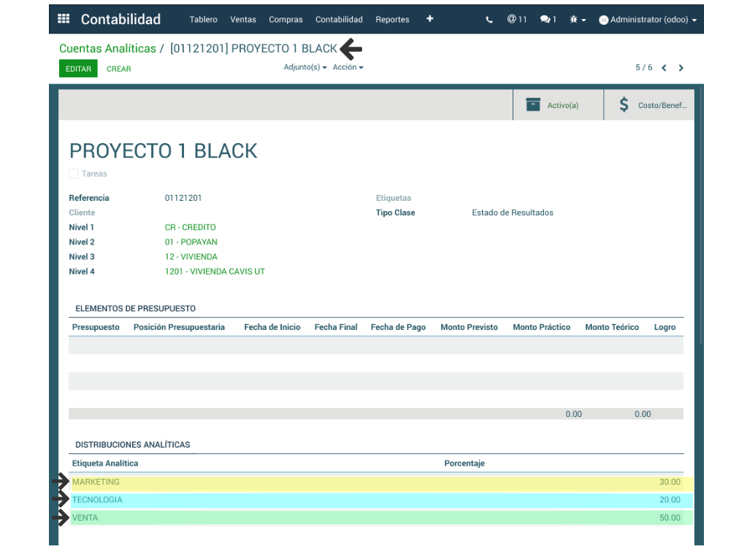Open the chat conversations icon

548,20
